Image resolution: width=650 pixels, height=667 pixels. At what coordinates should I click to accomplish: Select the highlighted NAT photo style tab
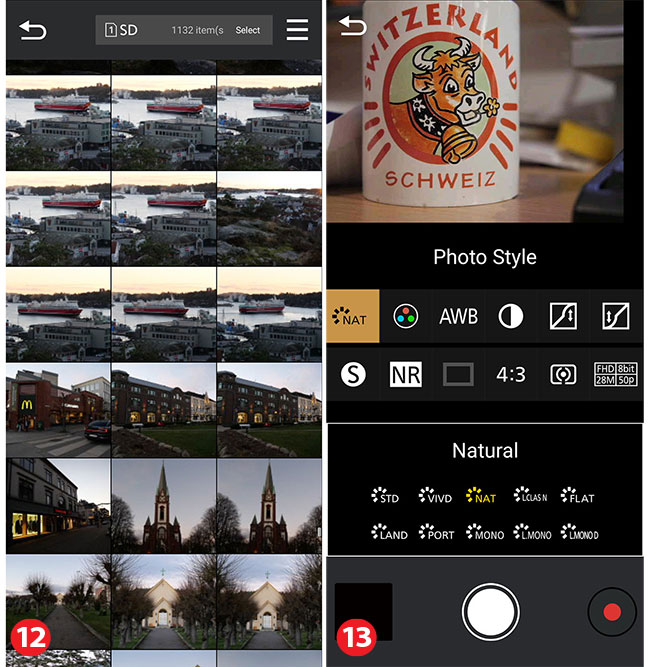click(x=353, y=317)
